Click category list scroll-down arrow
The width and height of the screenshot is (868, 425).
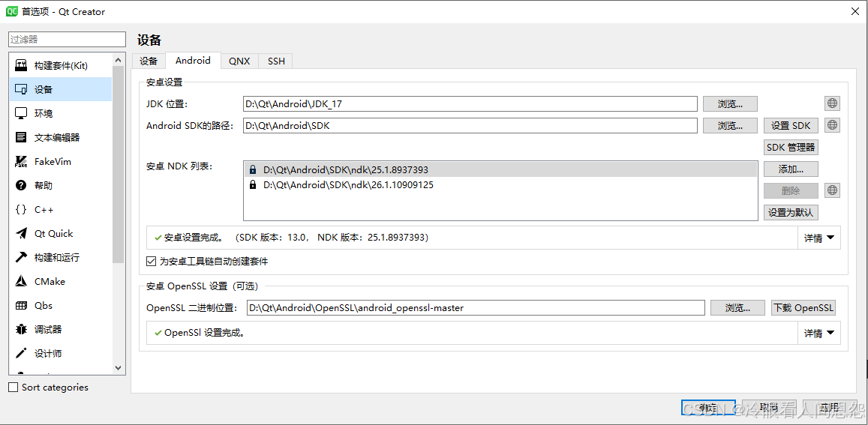[119, 367]
